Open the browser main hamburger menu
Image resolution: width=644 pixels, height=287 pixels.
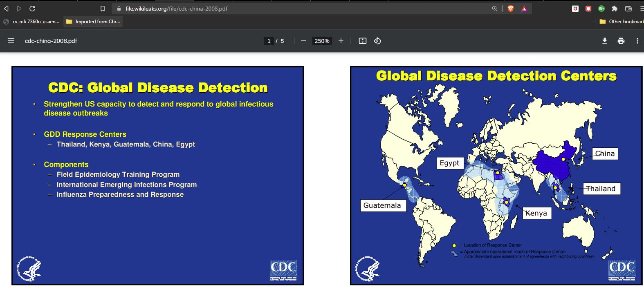(x=642, y=9)
